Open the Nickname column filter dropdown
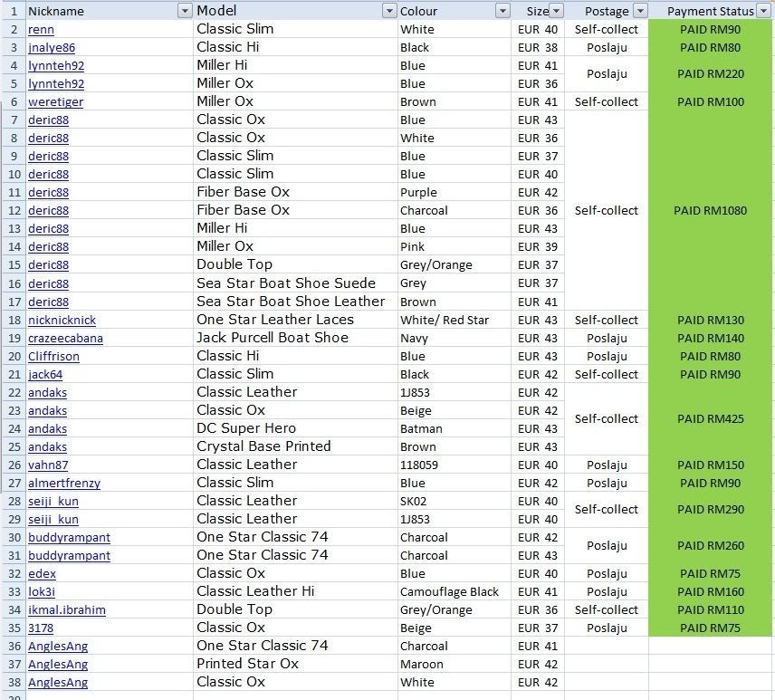 point(185,11)
